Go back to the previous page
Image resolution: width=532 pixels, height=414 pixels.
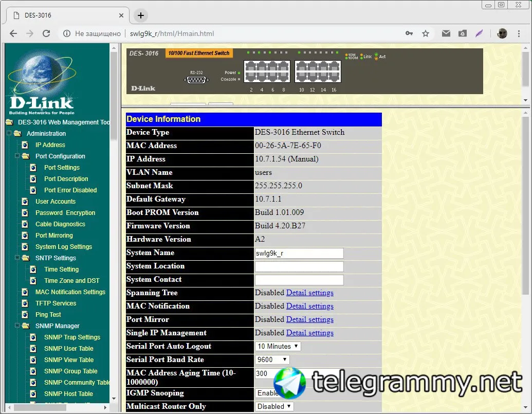click(x=13, y=33)
